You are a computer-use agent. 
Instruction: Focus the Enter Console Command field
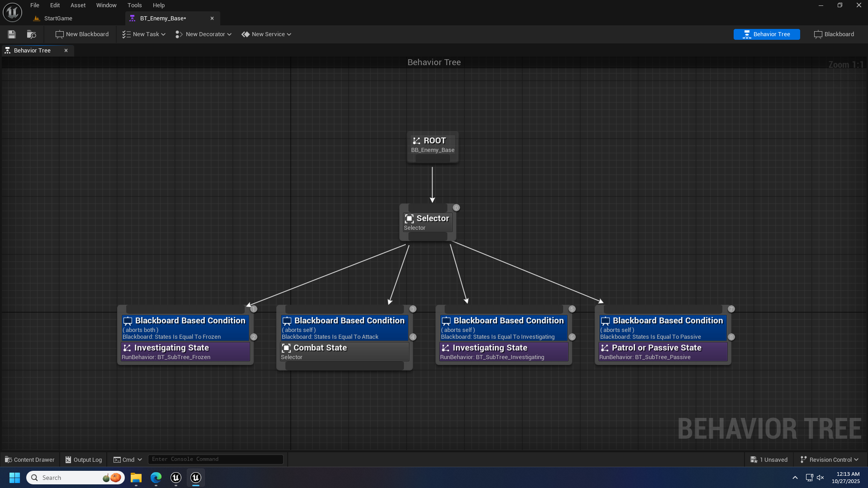pyautogui.click(x=216, y=460)
